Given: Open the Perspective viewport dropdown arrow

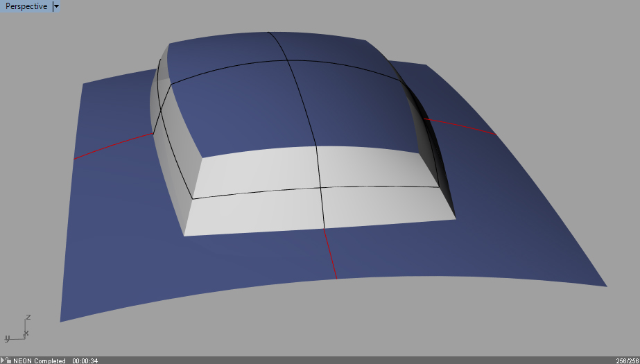Looking at the screenshot, I should (x=56, y=6).
